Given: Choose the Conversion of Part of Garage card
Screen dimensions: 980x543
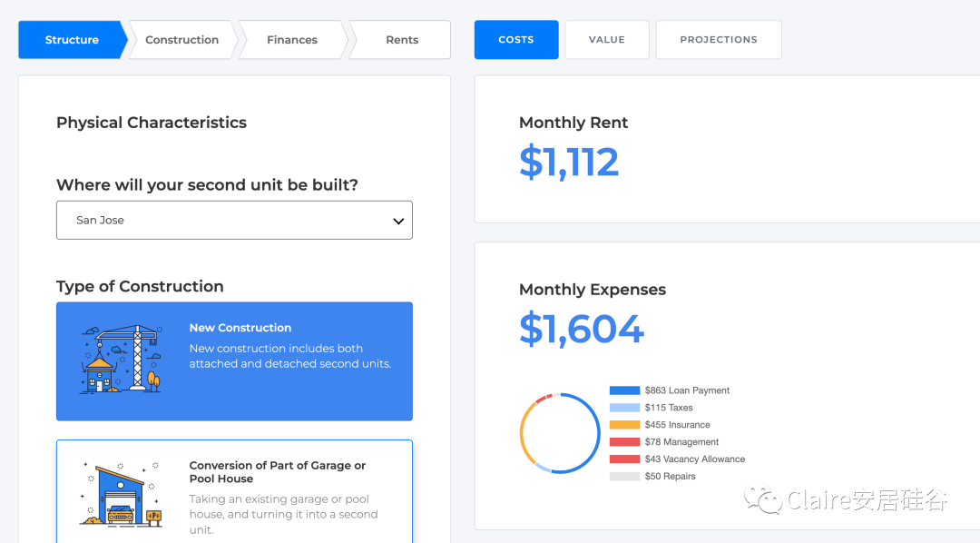Looking at the screenshot, I should point(234,492).
